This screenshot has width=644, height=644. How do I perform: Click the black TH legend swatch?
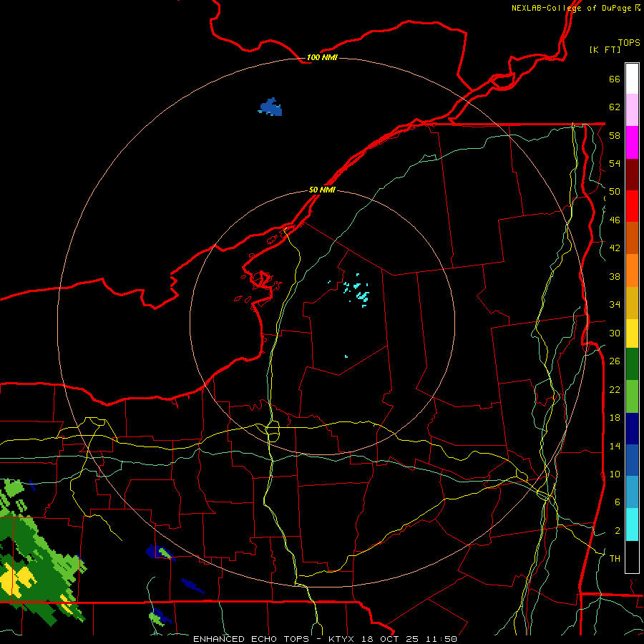coord(632,557)
